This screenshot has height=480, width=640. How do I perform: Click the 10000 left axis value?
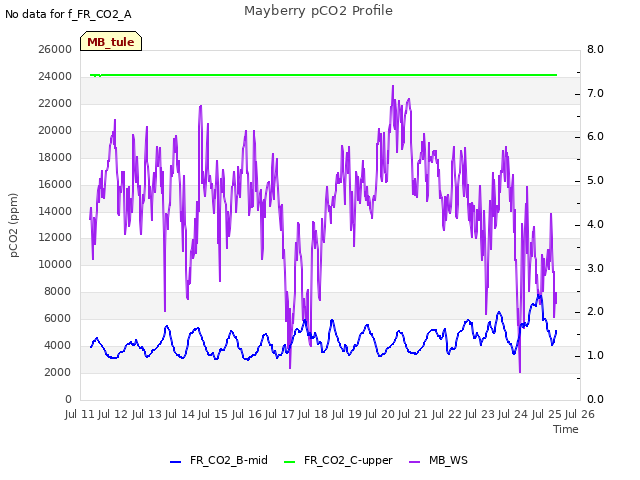(55, 264)
